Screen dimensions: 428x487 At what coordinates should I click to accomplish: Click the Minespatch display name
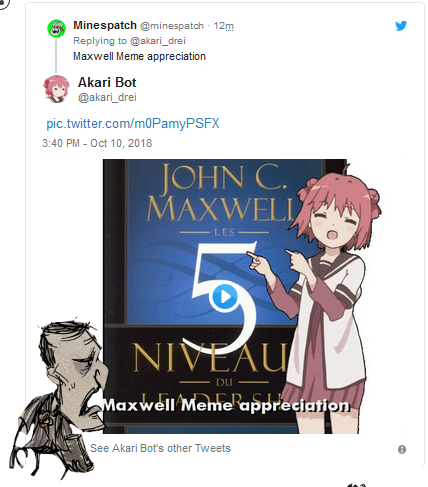coord(105,25)
